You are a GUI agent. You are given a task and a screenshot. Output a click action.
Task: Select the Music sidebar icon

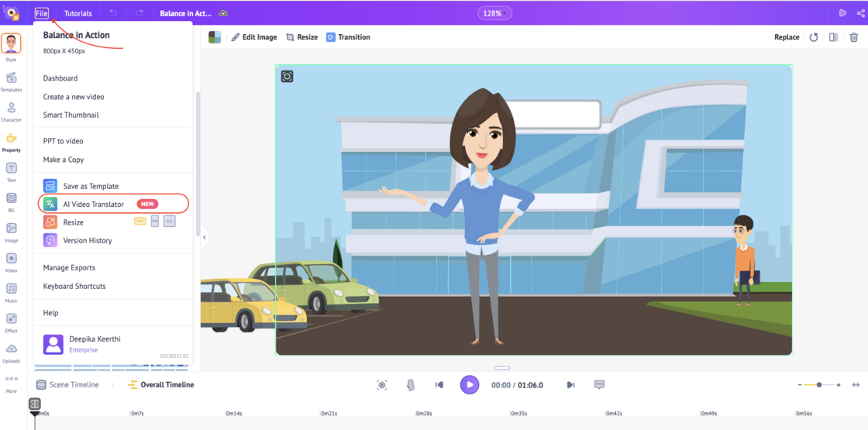coord(11,291)
